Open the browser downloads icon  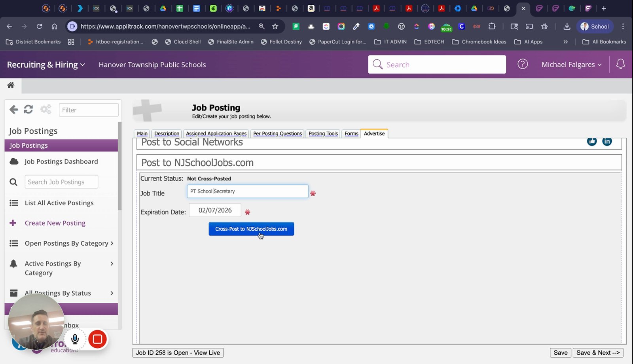coord(567,27)
